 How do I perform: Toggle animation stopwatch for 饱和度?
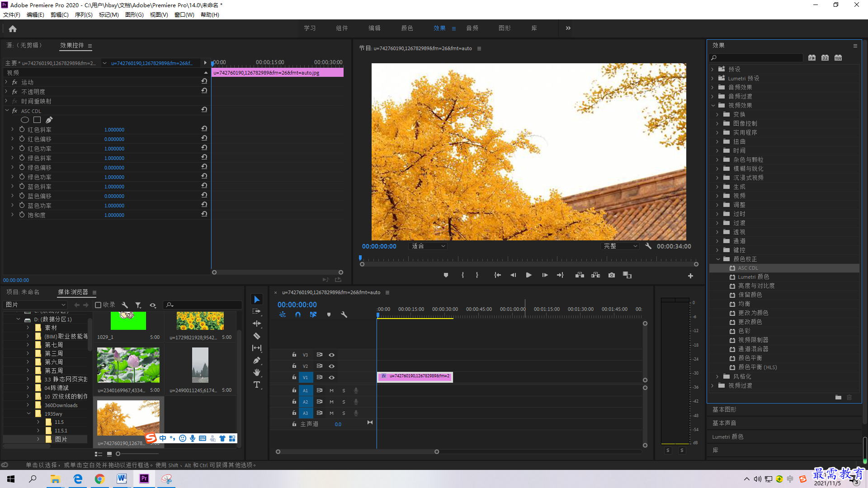point(22,215)
